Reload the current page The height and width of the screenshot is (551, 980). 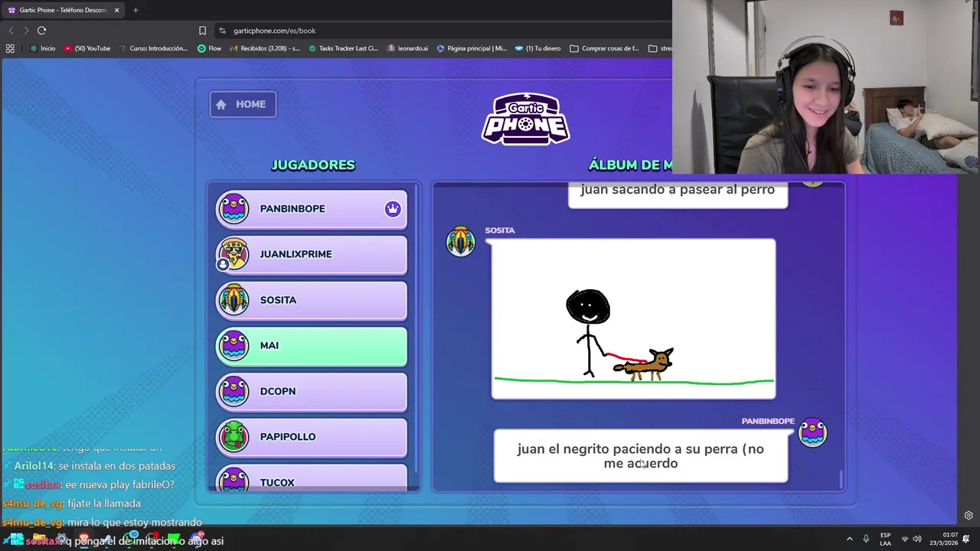[42, 31]
